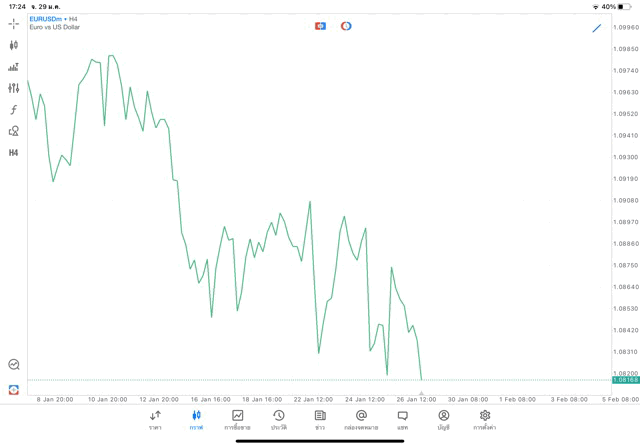
Task: Tap the bar chart icon in sidebar
Action: click(14, 67)
